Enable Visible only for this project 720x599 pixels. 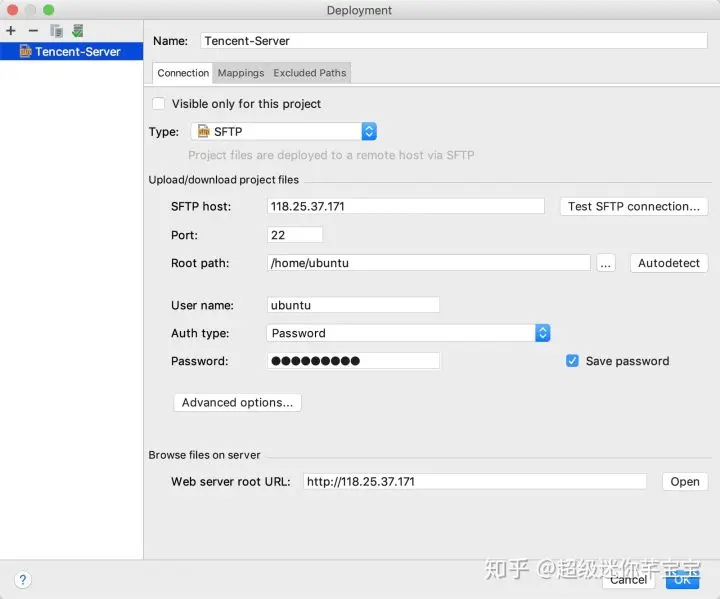pos(158,104)
